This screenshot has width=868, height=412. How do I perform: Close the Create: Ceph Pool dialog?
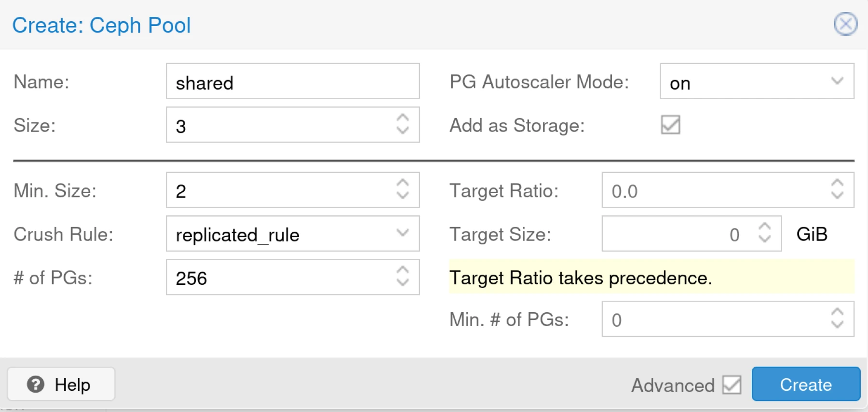[845, 25]
